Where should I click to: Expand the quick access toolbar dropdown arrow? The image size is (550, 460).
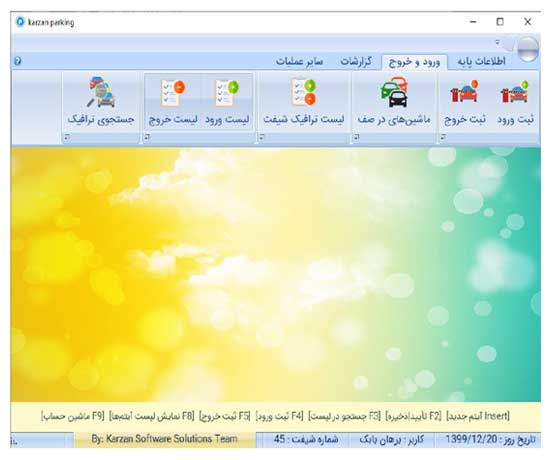[x=497, y=42]
